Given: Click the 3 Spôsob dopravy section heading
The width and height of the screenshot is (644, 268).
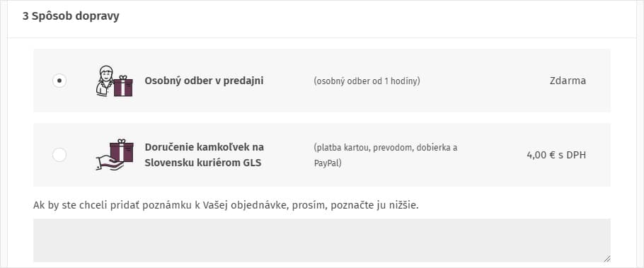Looking at the screenshot, I should point(71,17).
